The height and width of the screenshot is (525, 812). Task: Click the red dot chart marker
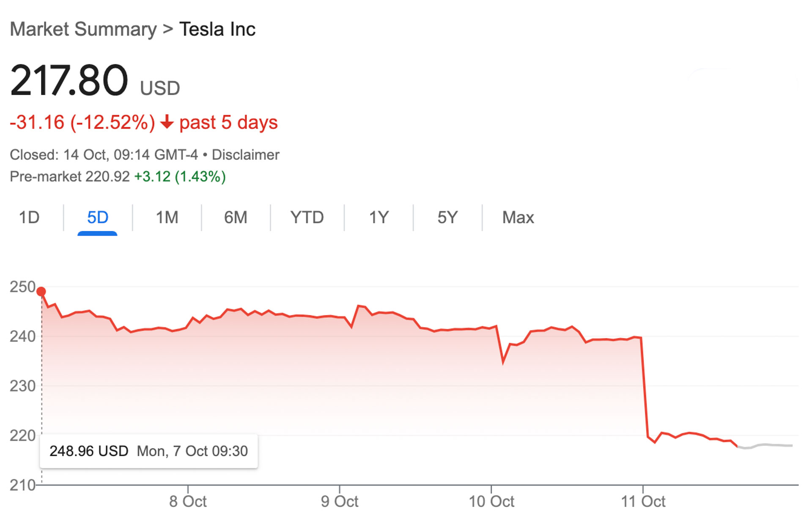[41, 292]
